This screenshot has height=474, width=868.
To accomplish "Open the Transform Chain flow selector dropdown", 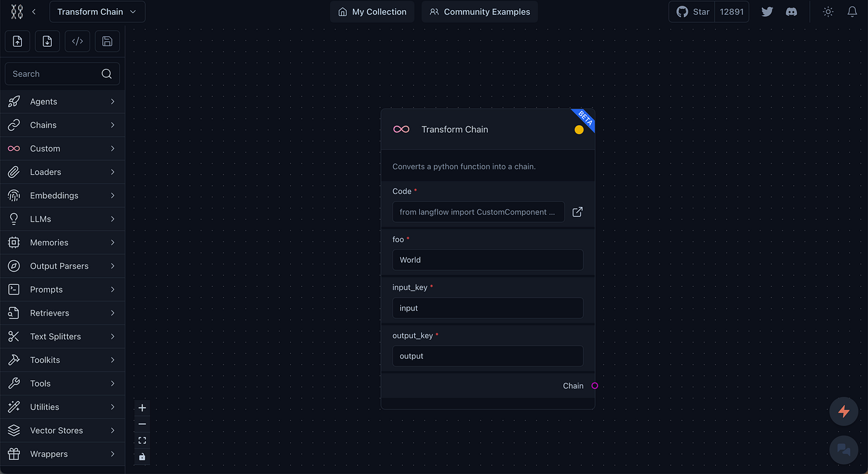I will [97, 11].
